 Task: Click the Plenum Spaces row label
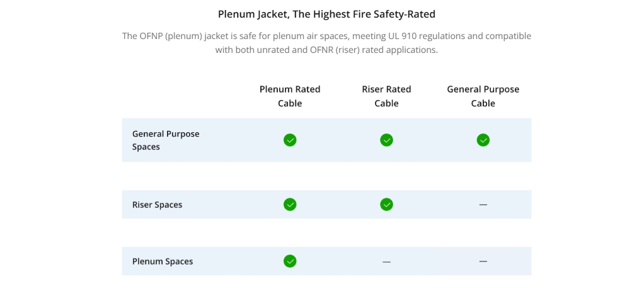[163, 261]
